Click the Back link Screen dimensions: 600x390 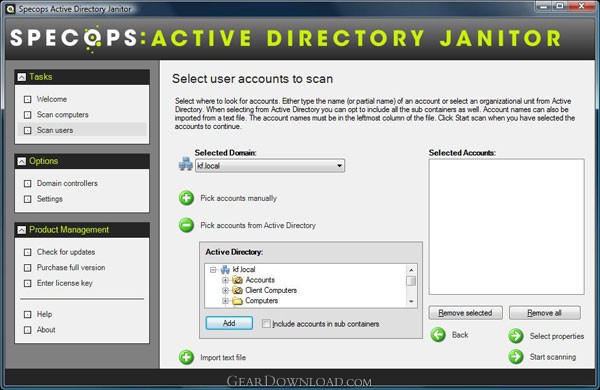(x=460, y=335)
